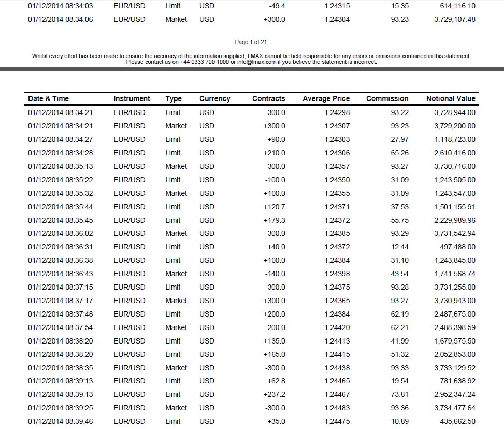
Task: Click the Notional Value column header
Action: 451,99
